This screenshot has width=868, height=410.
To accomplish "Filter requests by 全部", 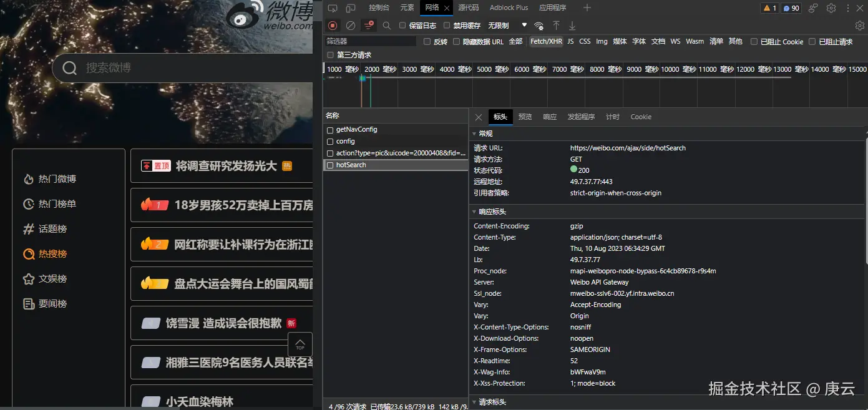I will [515, 42].
